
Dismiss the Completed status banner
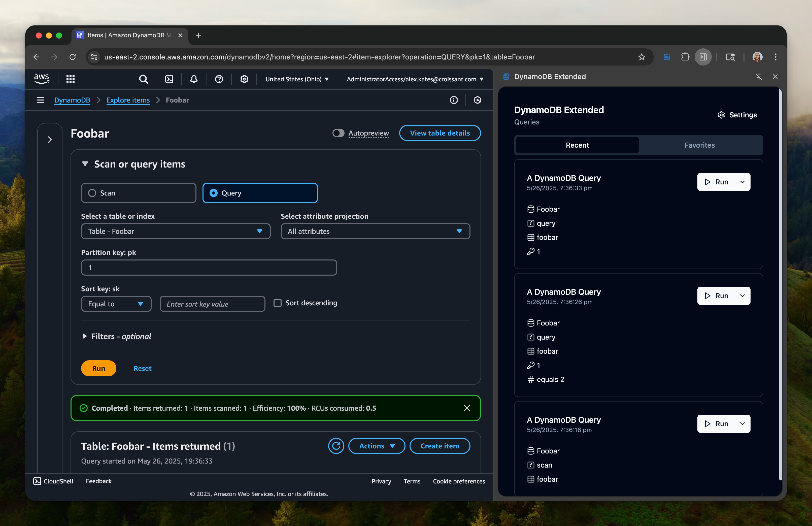point(467,408)
